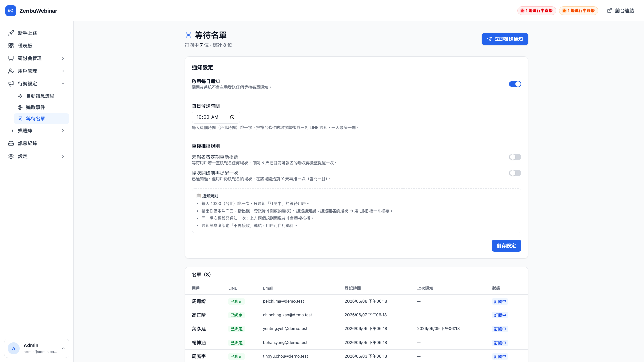Viewport: 644px width, 362px height.
Task: Click the rocket icon beside 新手上路
Action: pos(11,33)
